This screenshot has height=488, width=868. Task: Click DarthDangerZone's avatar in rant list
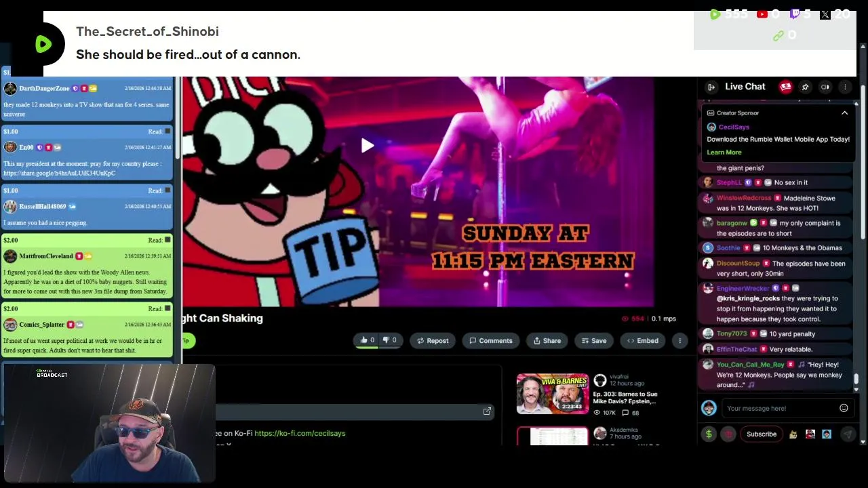[x=9, y=89]
